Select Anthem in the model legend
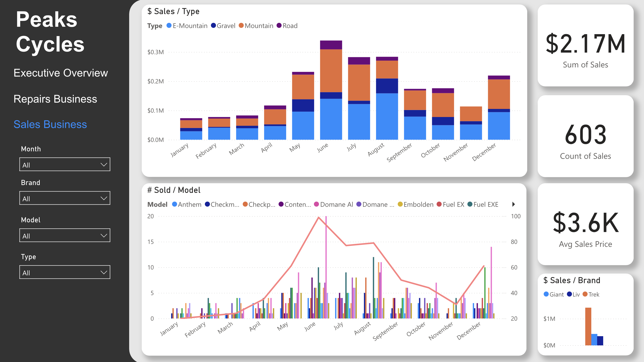 tap(174, 204)
